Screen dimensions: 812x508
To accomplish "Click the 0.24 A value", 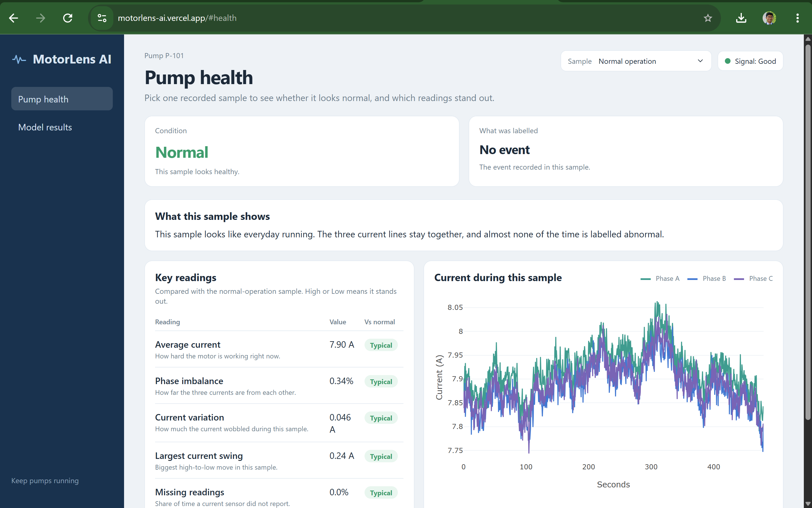I will click(x=342, y=456).
